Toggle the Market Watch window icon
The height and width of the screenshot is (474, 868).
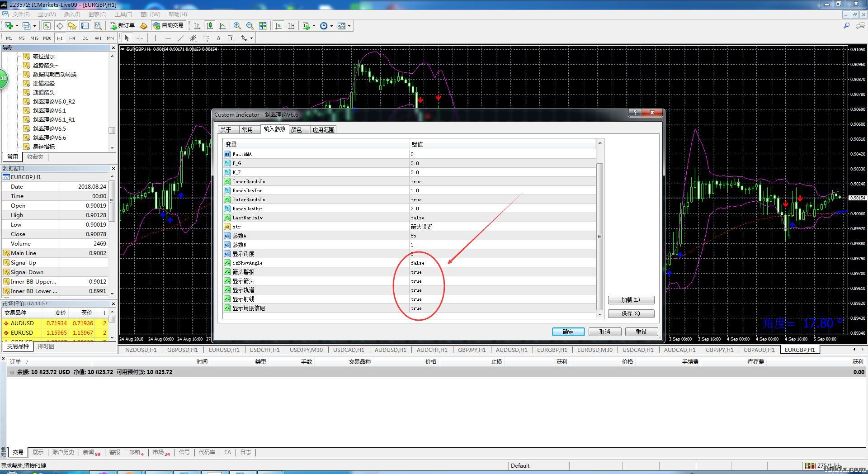(47, 26)
